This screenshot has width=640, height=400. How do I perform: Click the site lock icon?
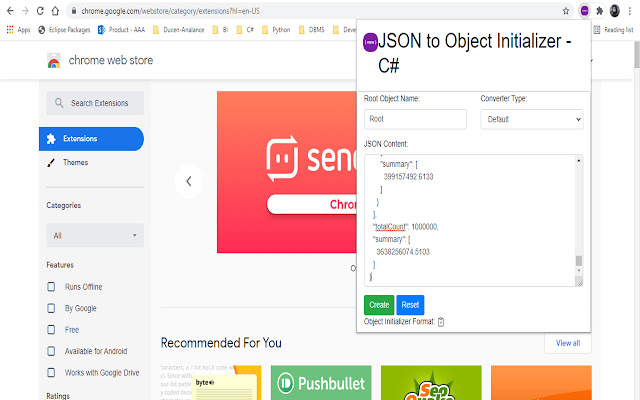click(x=74, y=11)
